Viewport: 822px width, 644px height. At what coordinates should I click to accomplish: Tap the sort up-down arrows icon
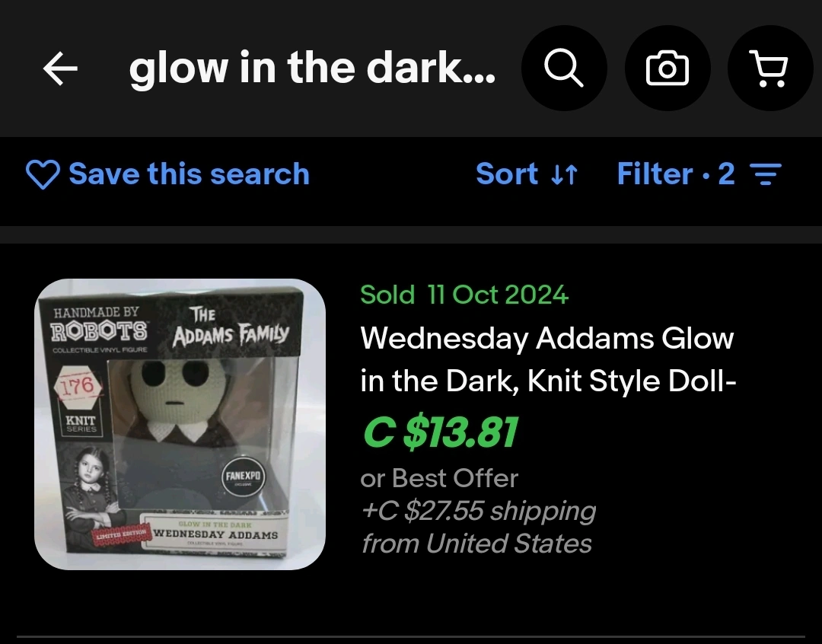565,174
